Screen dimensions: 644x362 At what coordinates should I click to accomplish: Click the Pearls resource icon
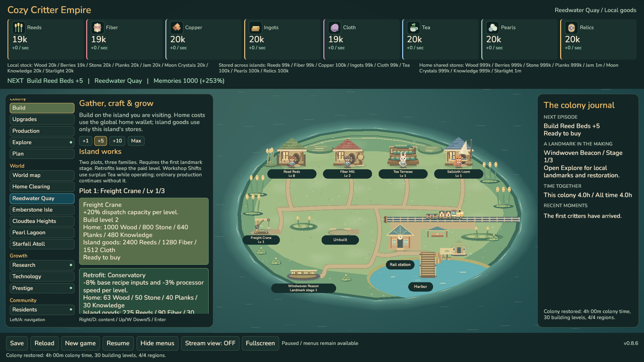(x=492, y=27)
